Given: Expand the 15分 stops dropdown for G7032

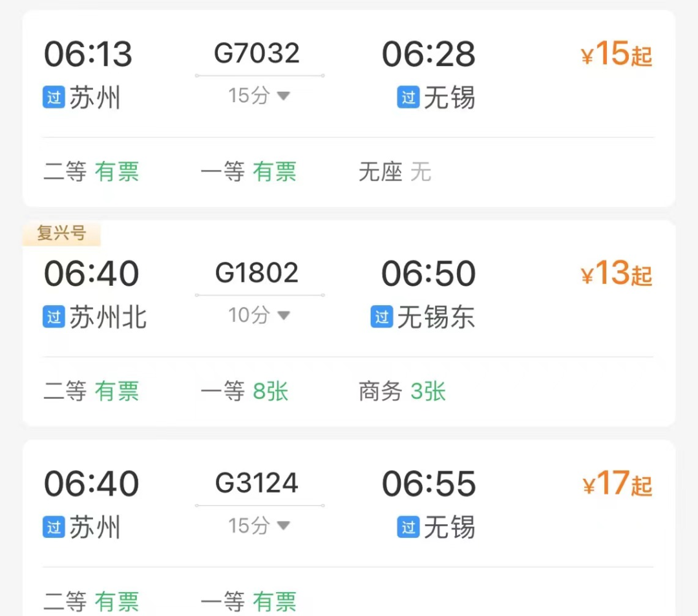Looking at the screenshot, I should pos(259,96).
